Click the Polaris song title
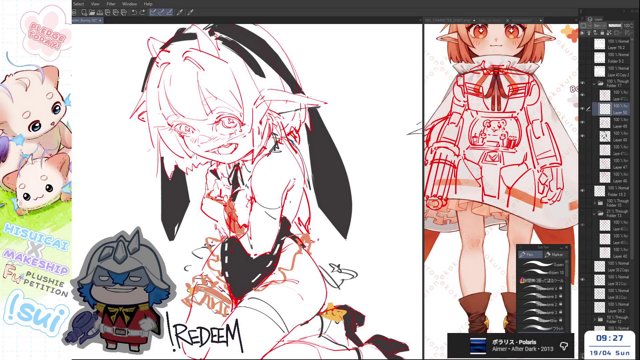Image resolution: width=640 pixels, height=360 pixels. point(513,342)
